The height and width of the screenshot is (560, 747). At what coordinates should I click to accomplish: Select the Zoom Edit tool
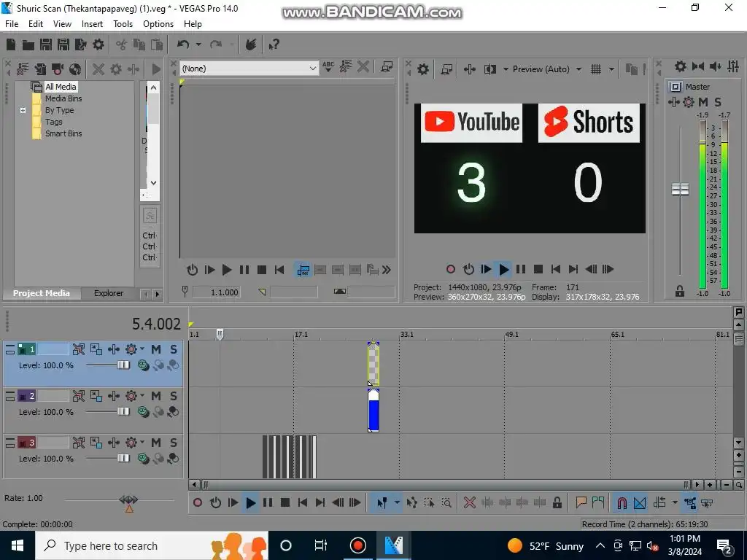[x=446, y=503]
